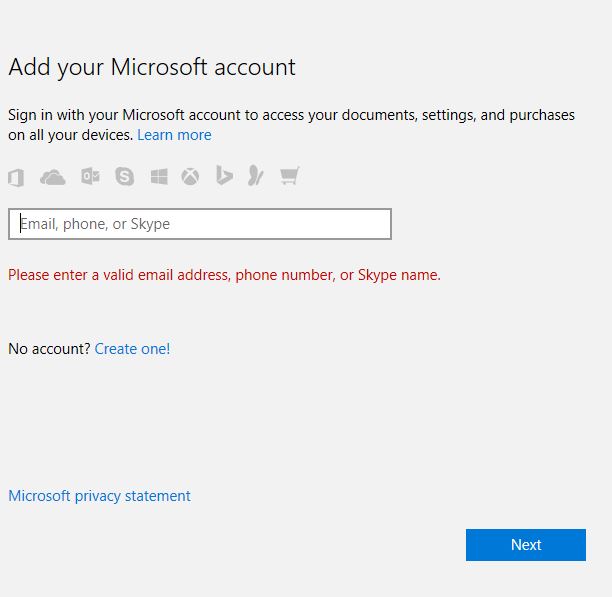
Task: Click the empty right side of the email box
Action: 312,224
